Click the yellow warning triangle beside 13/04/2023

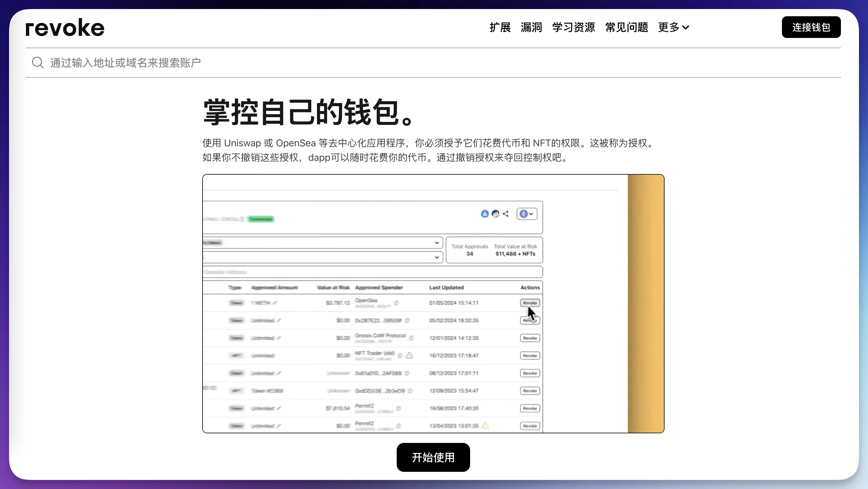[485, 426]
